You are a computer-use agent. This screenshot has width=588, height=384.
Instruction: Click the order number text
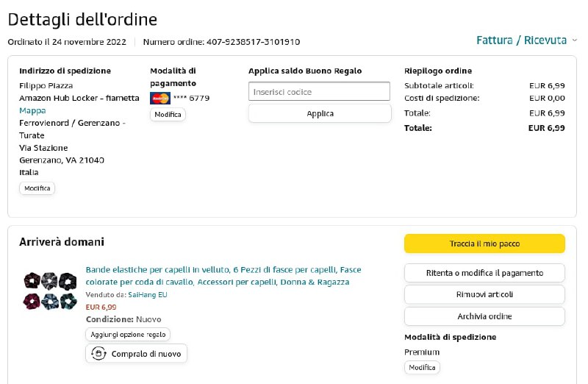pyautogui.click(x=221, y=42)
